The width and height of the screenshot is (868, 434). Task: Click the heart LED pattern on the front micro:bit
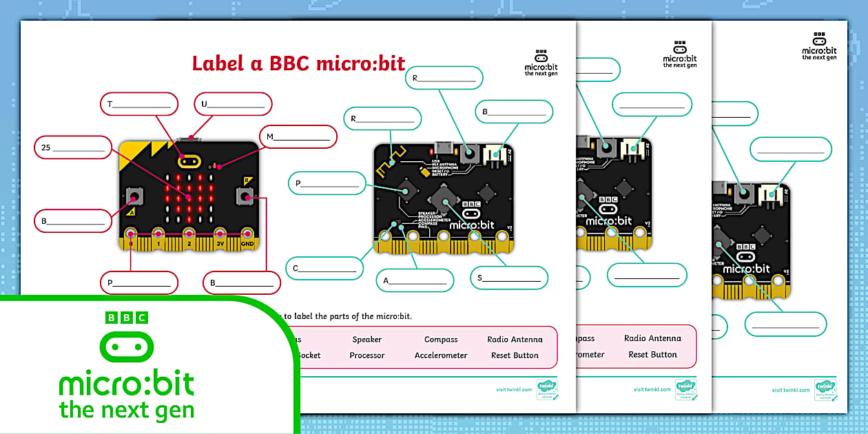(189, 198)
